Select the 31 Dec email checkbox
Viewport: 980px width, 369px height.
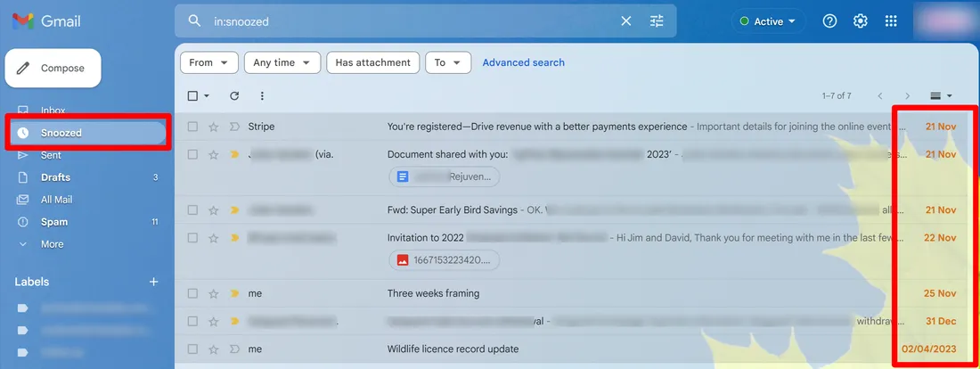pyautogui.click(x=192, y=321)
